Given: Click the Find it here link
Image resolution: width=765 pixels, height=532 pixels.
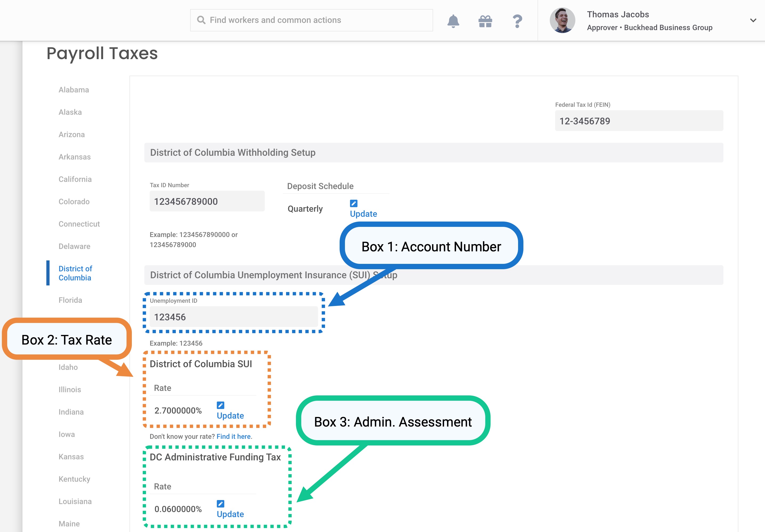Looking at the screenshot, I should point(234,436).
